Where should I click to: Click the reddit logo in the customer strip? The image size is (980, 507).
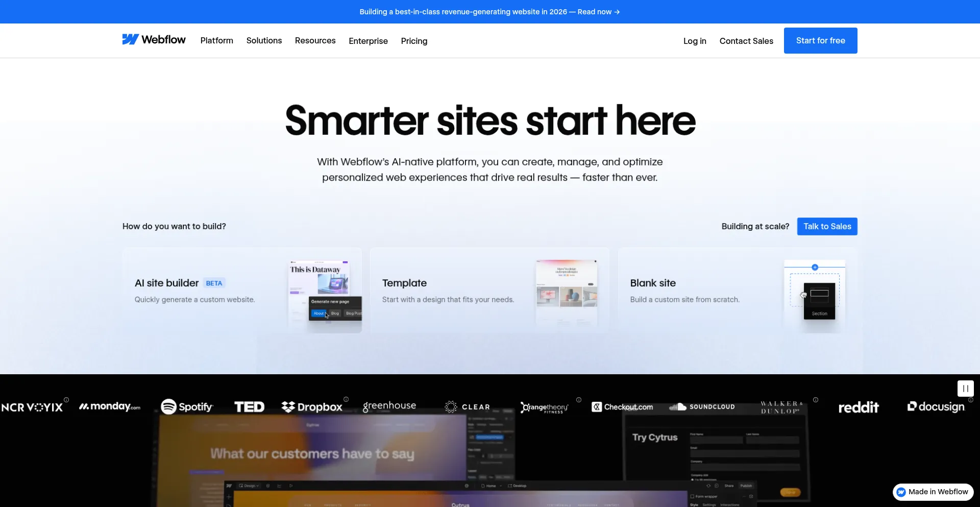(x=859, y=407)
